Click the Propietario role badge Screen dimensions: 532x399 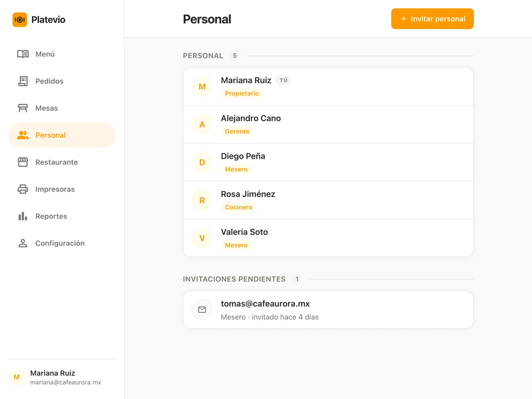(242, 93)
